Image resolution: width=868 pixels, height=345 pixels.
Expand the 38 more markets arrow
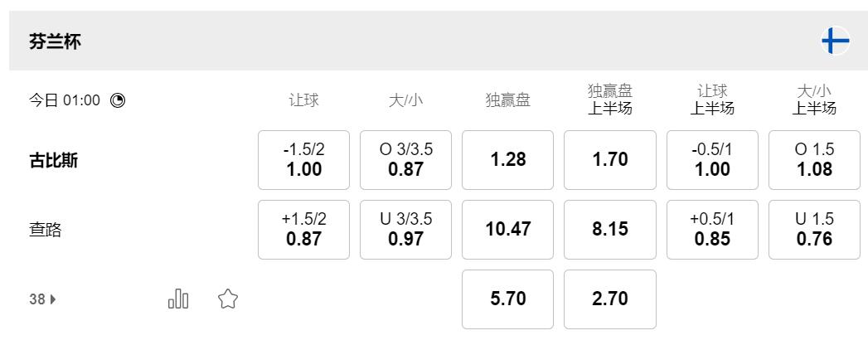[43, 300]
